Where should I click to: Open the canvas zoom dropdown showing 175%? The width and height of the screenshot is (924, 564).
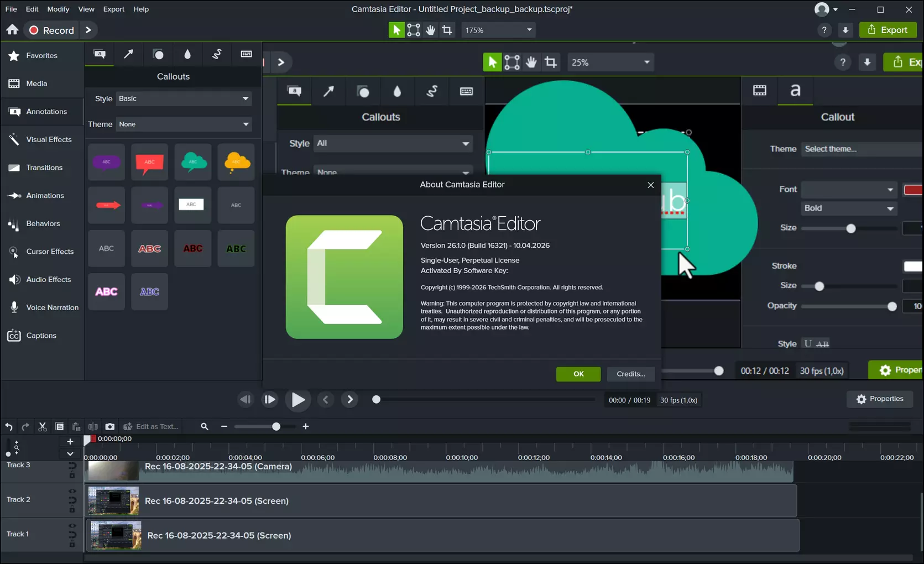498,30
